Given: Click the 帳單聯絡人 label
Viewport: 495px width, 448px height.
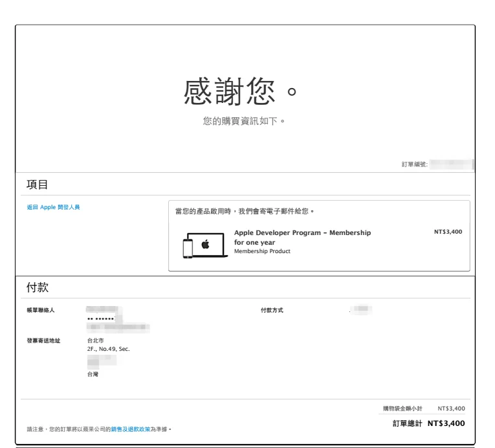Looking at the screenshot, I should (x=41, y=310).
